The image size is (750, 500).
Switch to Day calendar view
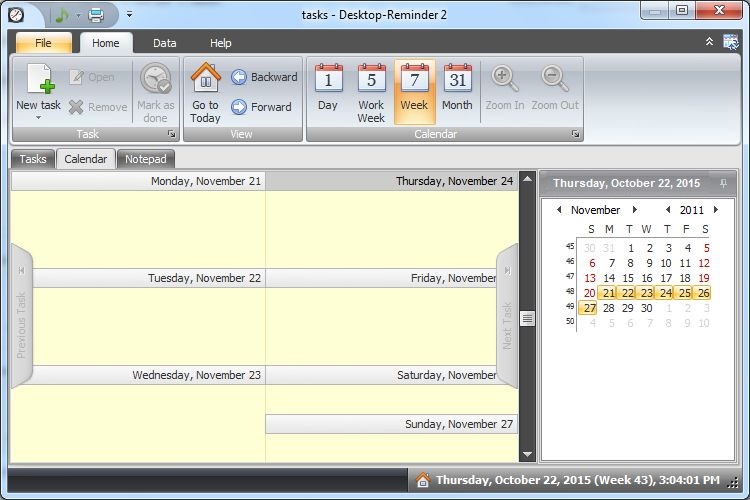point(328,92)
